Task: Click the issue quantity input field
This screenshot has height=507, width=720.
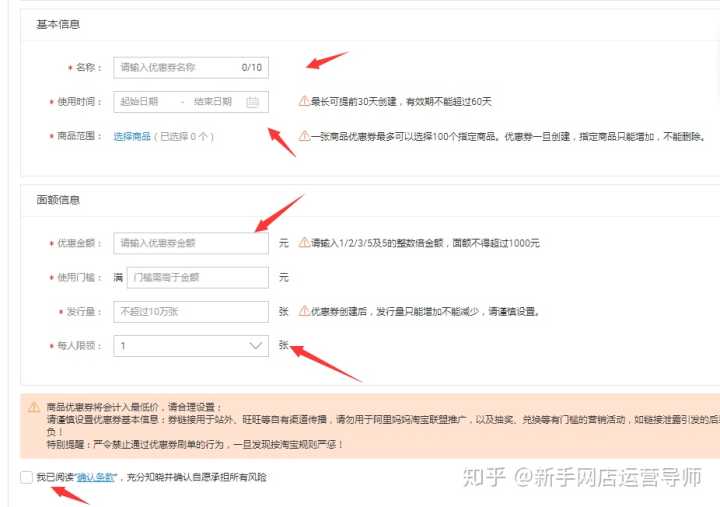Action: (x=191, y=312)
